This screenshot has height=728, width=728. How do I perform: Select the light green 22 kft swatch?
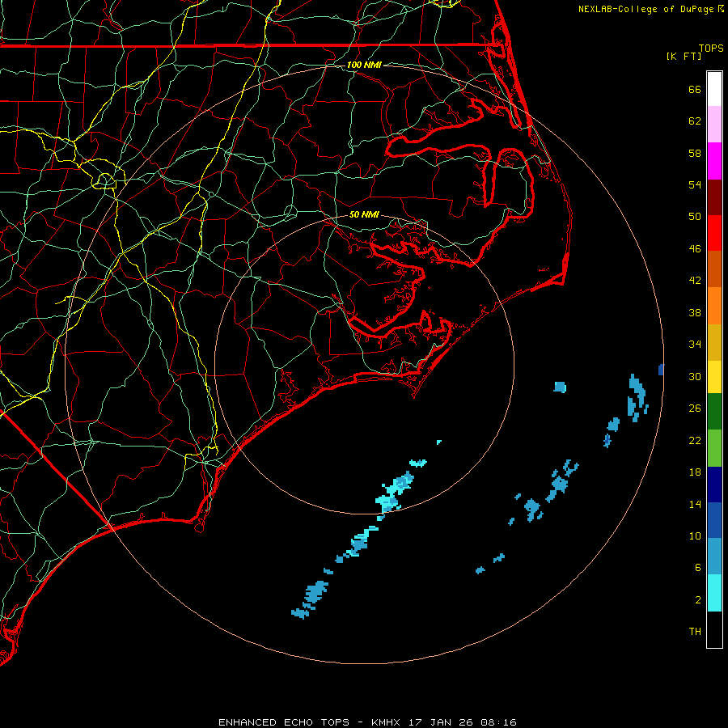click(714, 448)
